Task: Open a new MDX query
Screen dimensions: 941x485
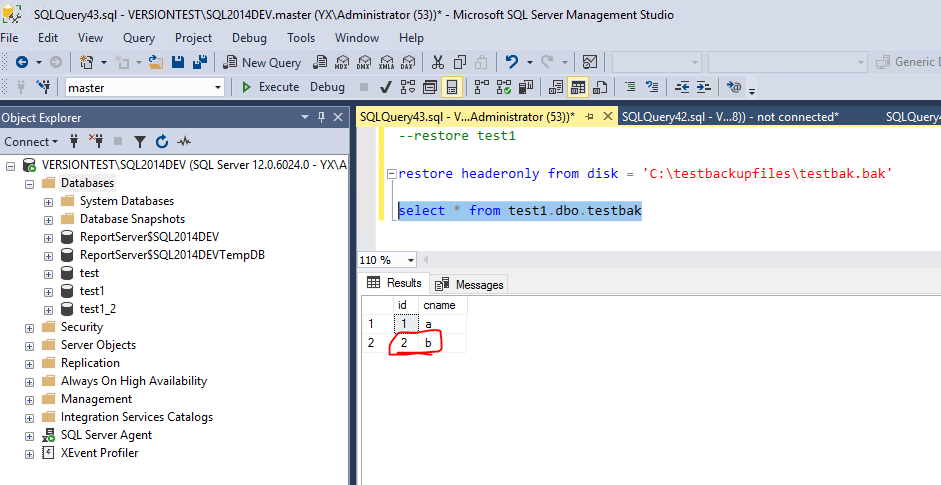Action: click(342, 62)
